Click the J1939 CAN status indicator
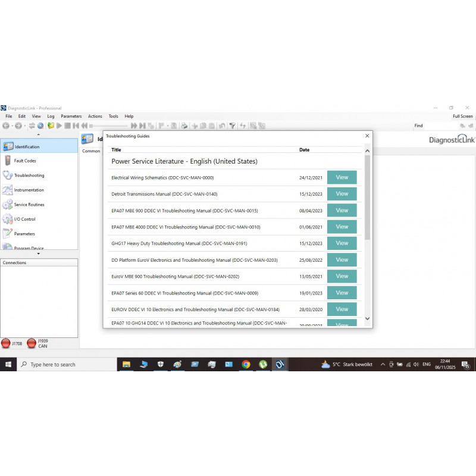This screenshot has width=476, height=476. click(32, 343)
